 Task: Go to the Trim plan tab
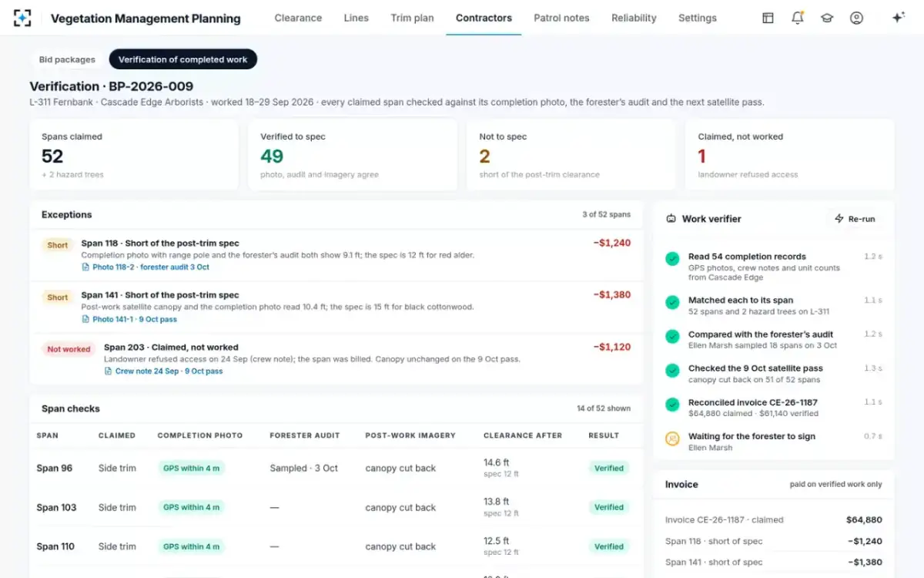point(412,18)
